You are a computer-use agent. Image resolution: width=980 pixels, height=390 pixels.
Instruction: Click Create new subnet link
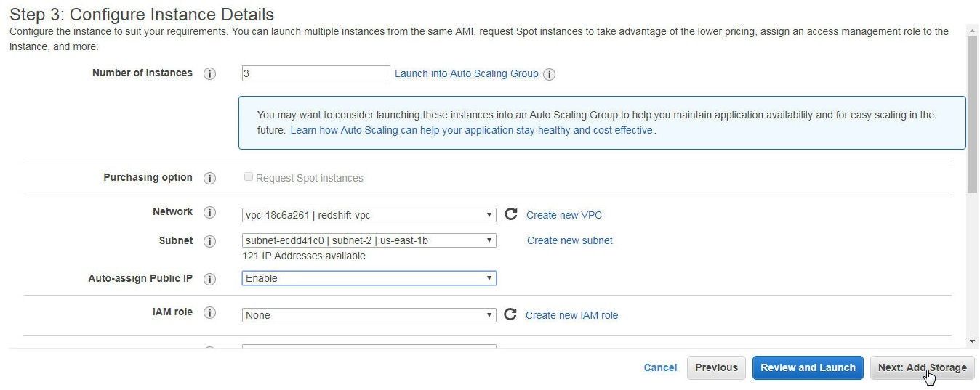click(x=570, y=240)
